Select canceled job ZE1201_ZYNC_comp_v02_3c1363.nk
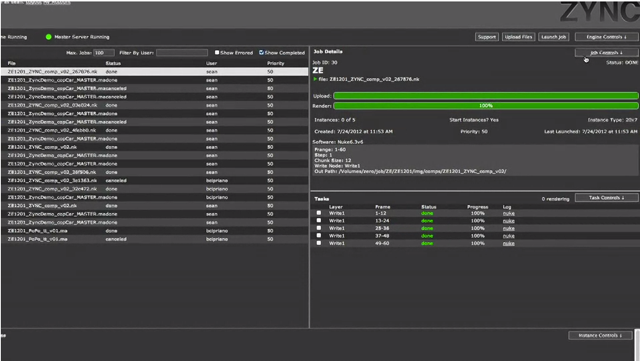The height and width of the screenshot is (361, 640). 154,180
